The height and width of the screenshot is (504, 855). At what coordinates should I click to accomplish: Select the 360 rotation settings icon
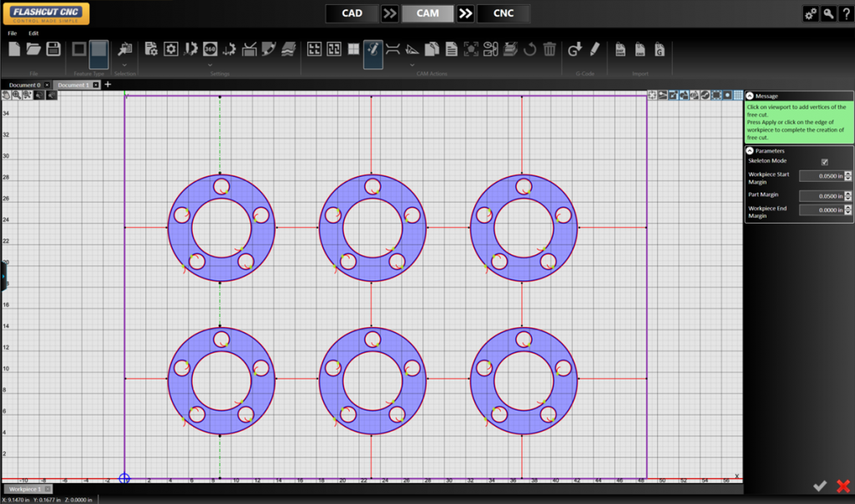(x=210, y=49)
